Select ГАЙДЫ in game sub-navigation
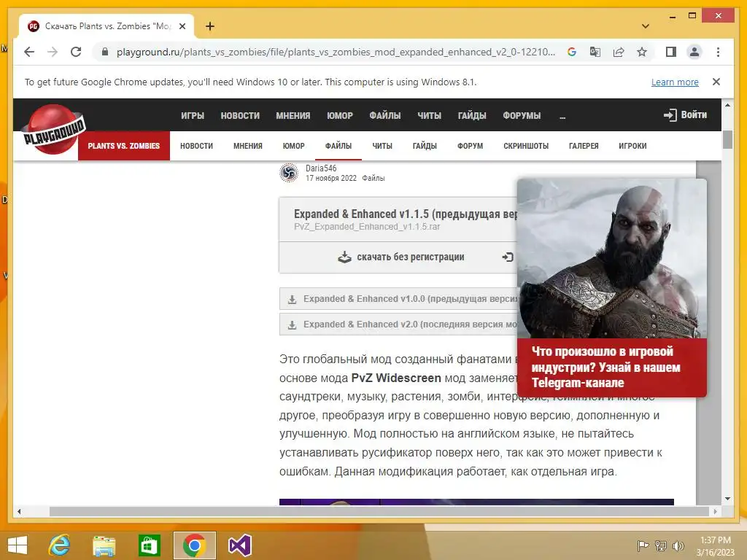The width and height of the screenshot is (747, 560). [425, 146]
